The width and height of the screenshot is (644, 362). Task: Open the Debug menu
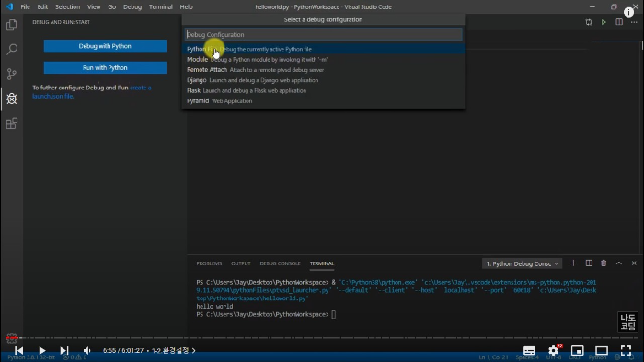coord(132,7)
